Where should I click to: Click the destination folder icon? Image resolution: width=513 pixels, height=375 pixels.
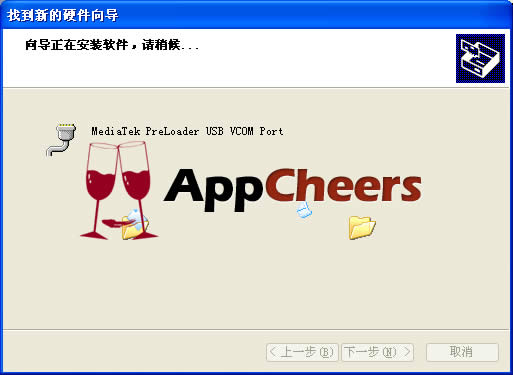[x=362, y=228]
